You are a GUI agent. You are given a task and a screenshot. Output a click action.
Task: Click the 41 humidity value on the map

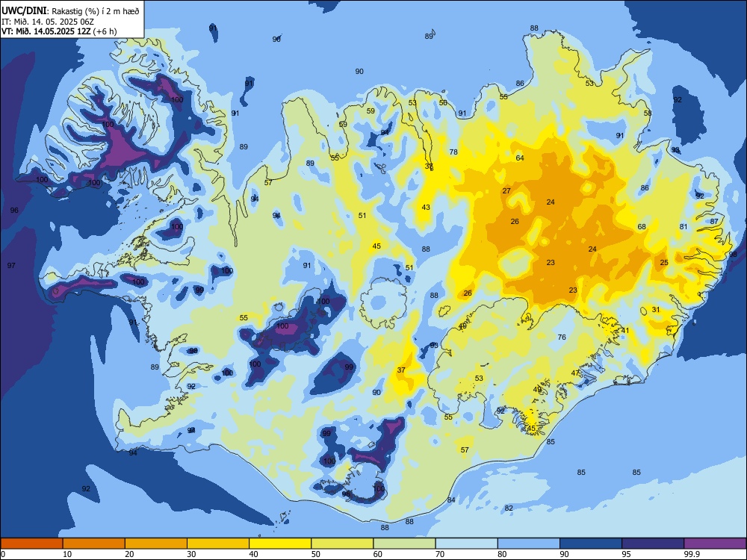point(625,331)
